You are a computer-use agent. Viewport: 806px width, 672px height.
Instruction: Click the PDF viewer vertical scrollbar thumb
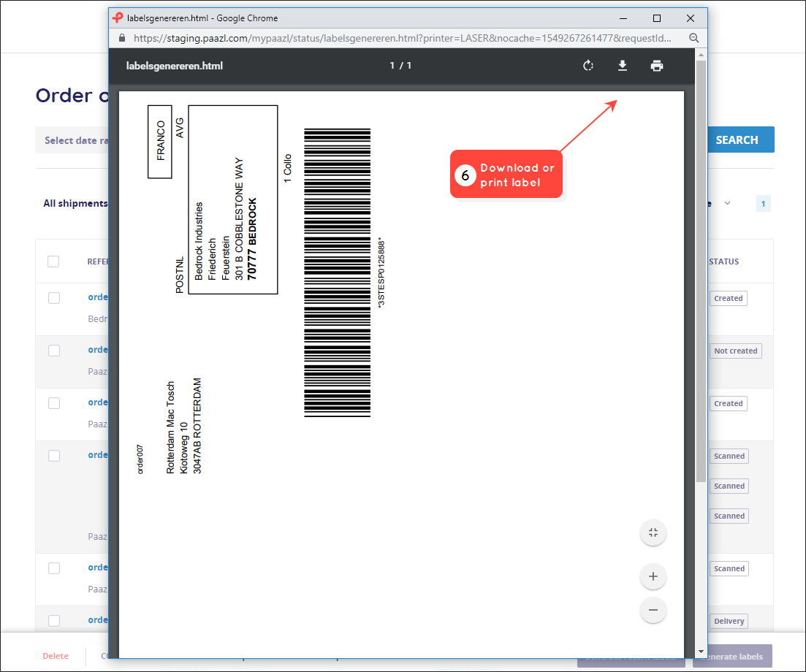click(701, 271)
